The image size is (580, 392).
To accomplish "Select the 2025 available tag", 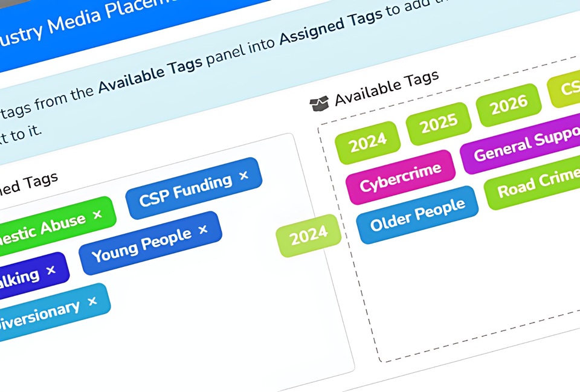I will coord(439,124).
